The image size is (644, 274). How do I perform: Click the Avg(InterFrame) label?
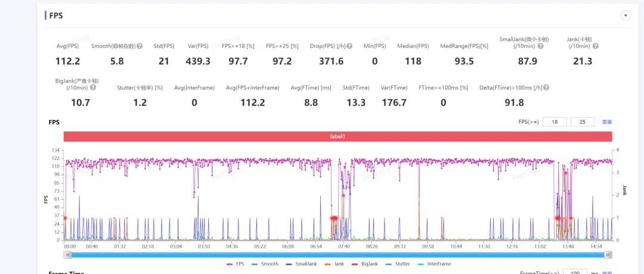click(194, 88)
